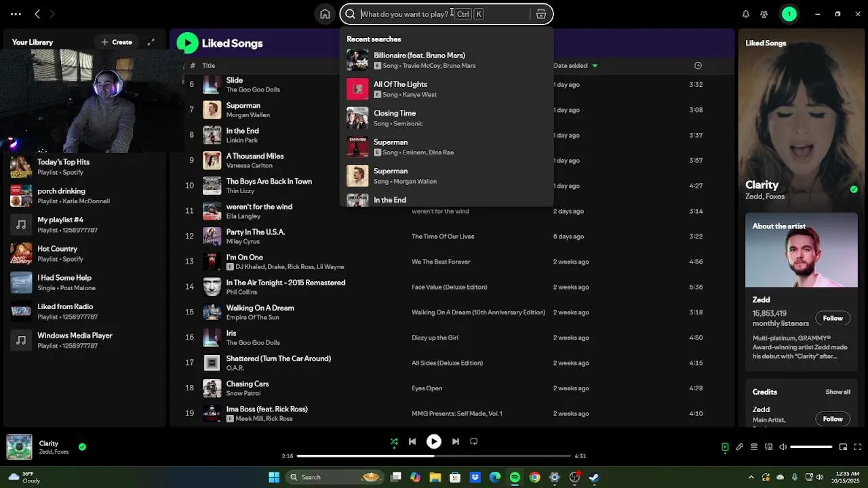Toggle shuffle in the player
Viewport: 868px width, 488px height.
394,441
